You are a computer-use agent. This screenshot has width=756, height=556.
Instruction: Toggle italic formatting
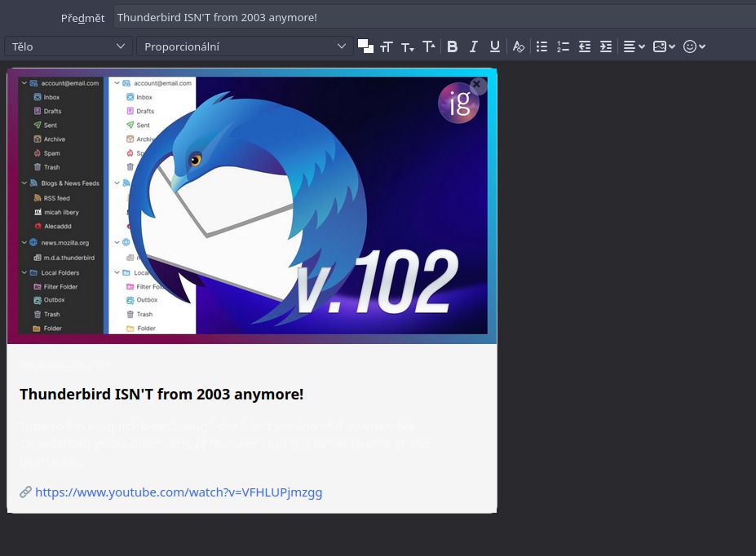[x=474, y=46]
